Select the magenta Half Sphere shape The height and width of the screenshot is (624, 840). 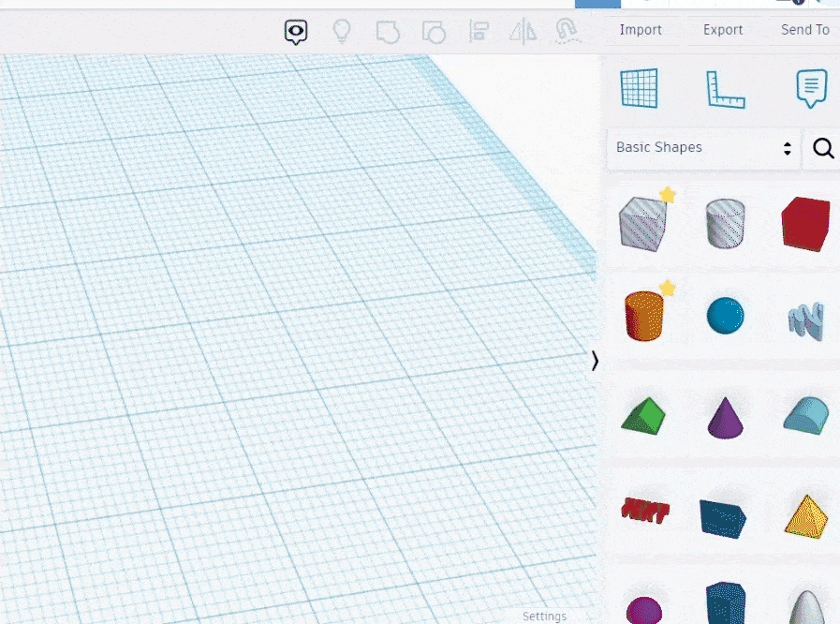pyautogui.click(x=644, y=611)
